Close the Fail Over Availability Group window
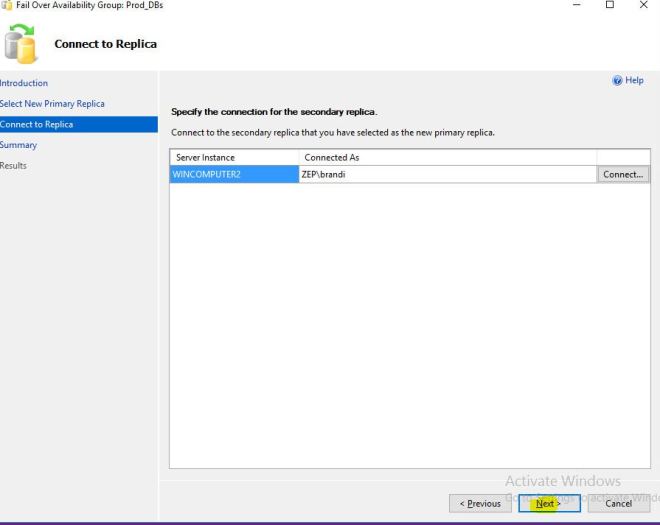 pos(642,5)
